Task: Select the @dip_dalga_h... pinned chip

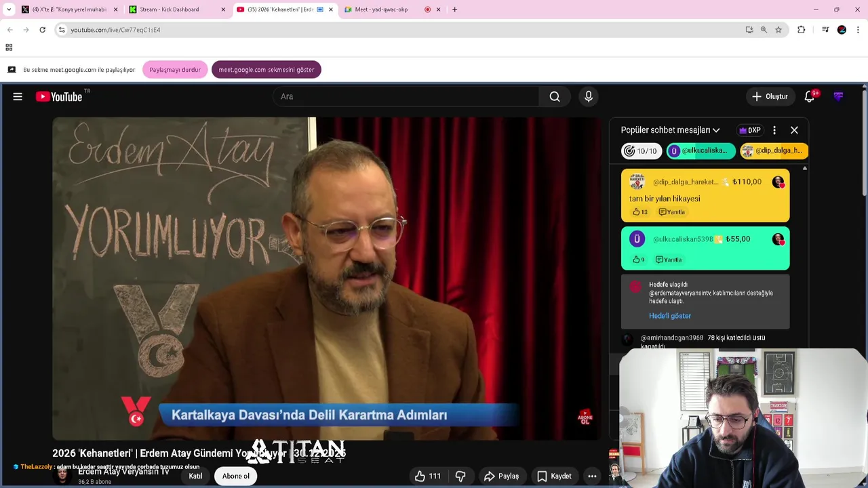Action: pyautogui.click(x=774, y=151)
